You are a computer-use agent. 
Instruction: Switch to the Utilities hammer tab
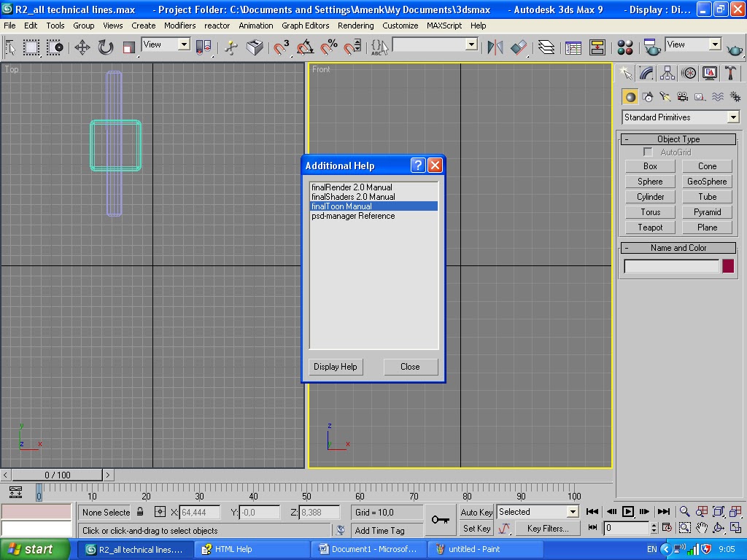[x=730, y=73]
